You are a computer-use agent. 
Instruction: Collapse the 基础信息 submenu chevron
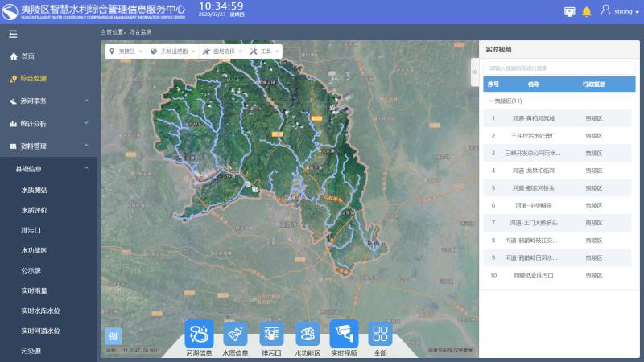coord(86,168)
